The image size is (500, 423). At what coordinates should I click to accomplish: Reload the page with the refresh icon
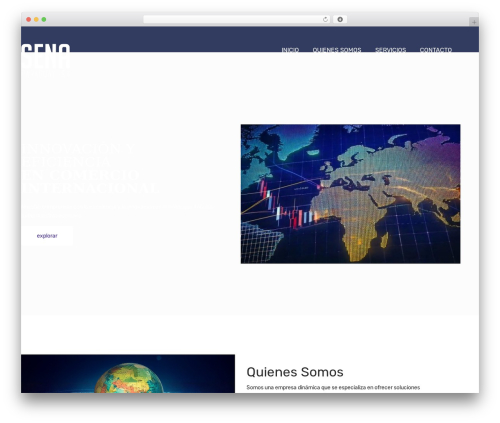coord(325,20)
